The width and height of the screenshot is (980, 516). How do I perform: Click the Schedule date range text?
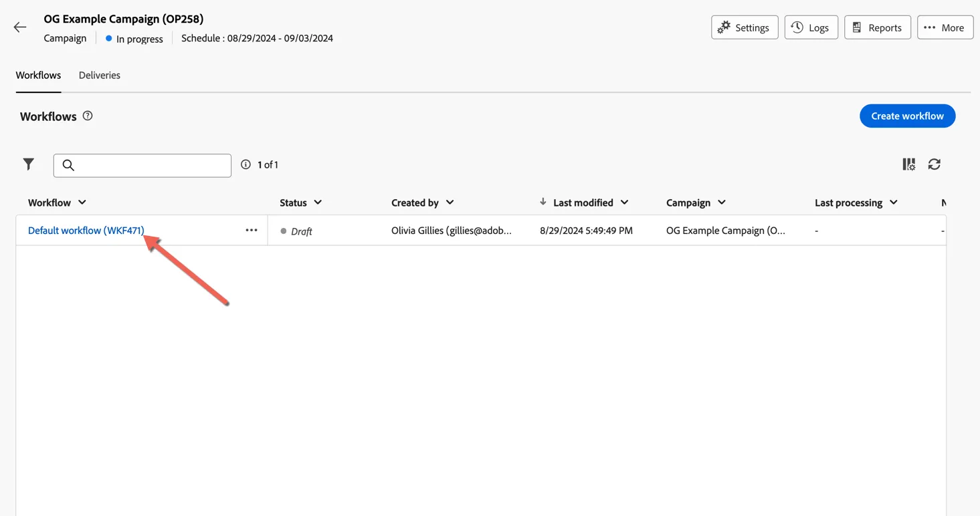(x=257, y=38)
